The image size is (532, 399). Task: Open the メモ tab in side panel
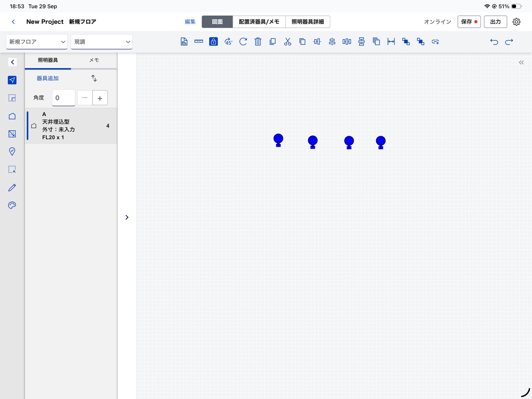pos(94,60)
